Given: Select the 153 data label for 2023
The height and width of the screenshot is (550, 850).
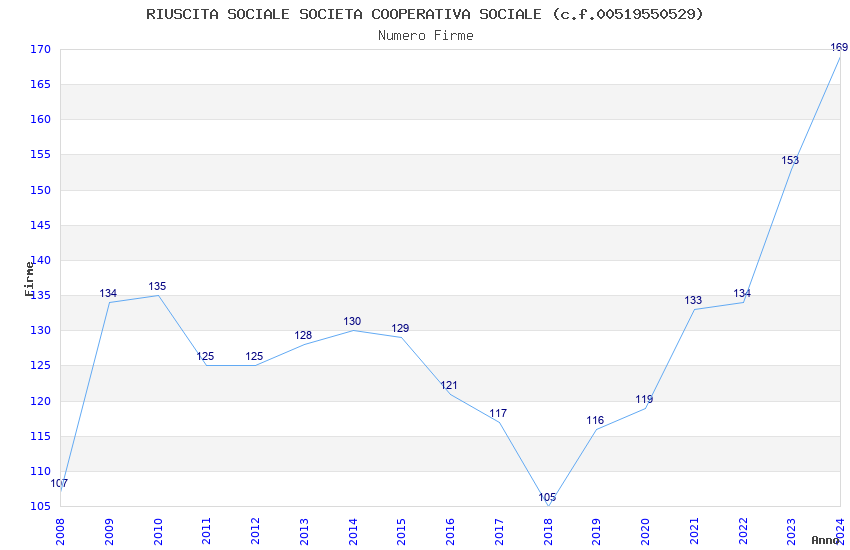Looking at the screenshot, I should [x=790, y=160].
